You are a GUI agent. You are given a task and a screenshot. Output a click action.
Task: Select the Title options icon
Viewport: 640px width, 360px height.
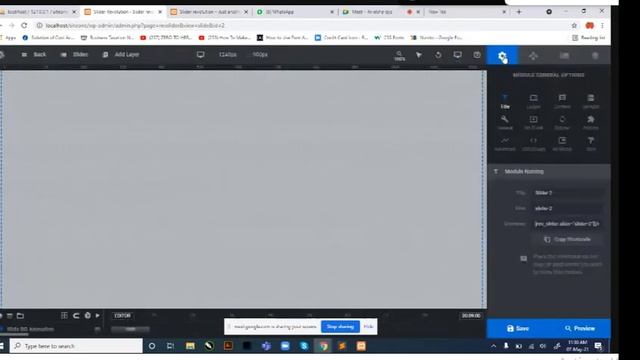[x=505, y=101]
